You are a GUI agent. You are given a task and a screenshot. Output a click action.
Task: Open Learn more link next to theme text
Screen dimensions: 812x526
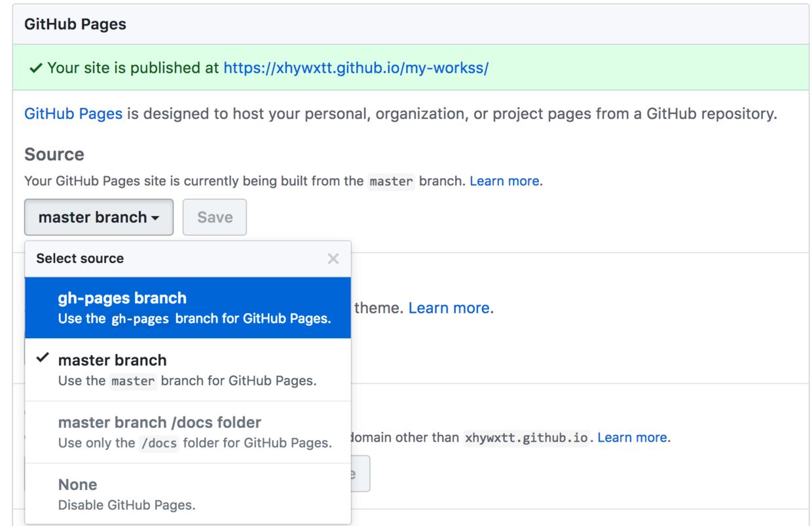449,308
